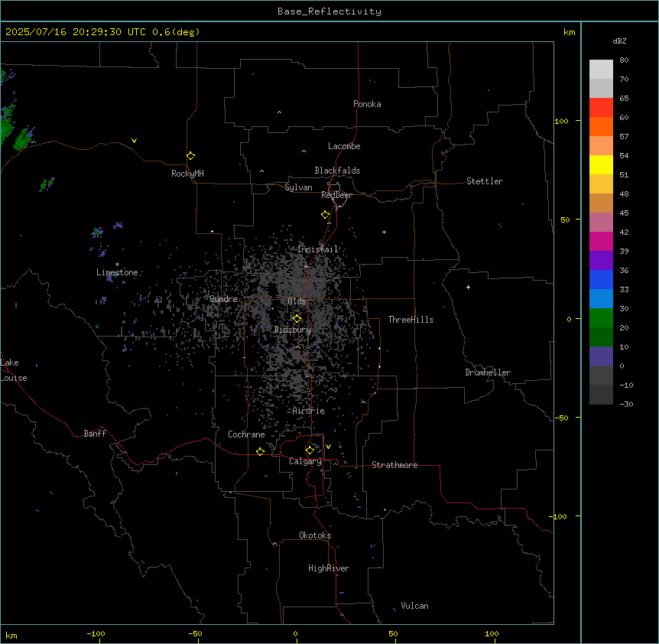Click the Innisfail label
This screenshot has height=644, width=659.
click(317, 249)
